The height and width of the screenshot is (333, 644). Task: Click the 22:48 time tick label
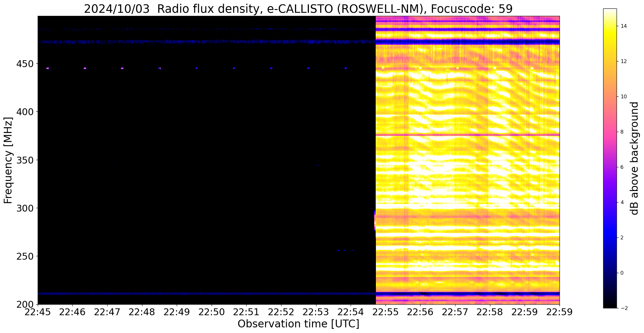tap(142, 312)
